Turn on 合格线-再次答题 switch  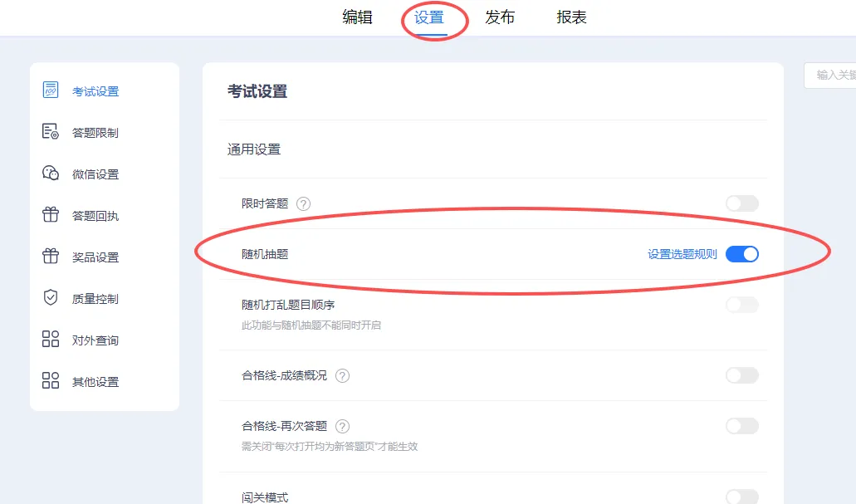click(742, 426)
